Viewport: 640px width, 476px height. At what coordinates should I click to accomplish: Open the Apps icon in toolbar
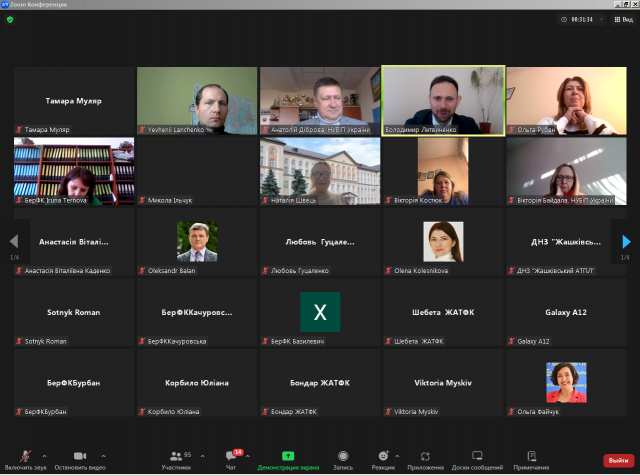[425, 456]
